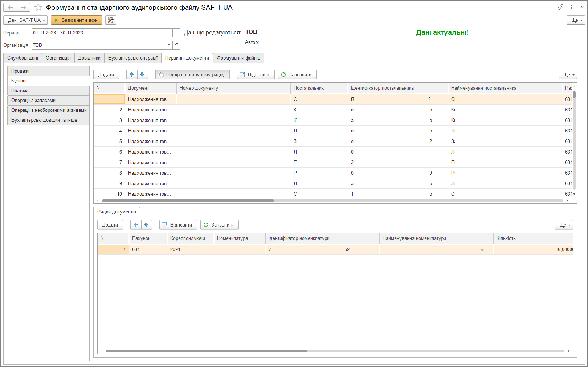Click horizontal scrollbar of document lines
Screen dimensions: 588x367
point(207,351)
